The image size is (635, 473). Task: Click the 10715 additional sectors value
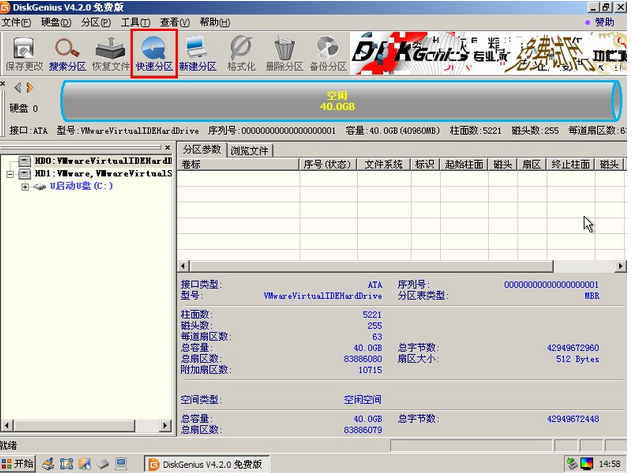[370, 370]
